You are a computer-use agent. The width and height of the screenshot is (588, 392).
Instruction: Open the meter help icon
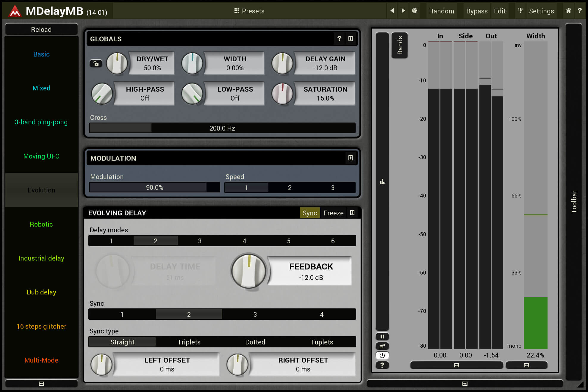coord(382,365)
